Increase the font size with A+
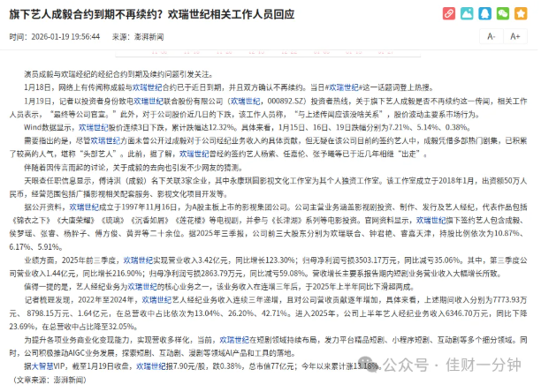 [x=515, y=36]
